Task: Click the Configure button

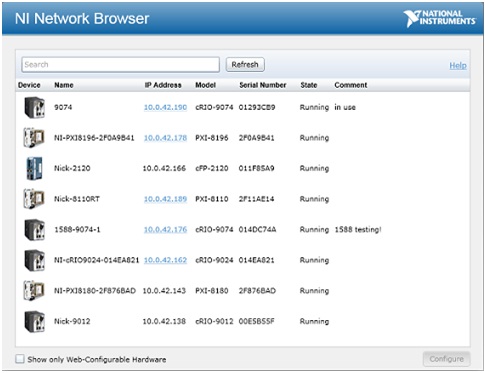Action: point(446,359)
